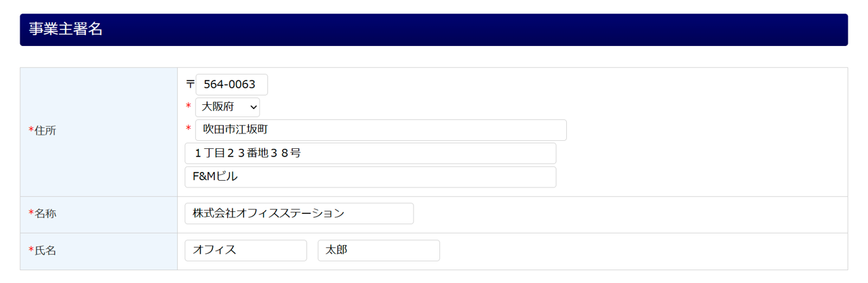Click the chevron arrow of the prefecture select

click(254, 107)
